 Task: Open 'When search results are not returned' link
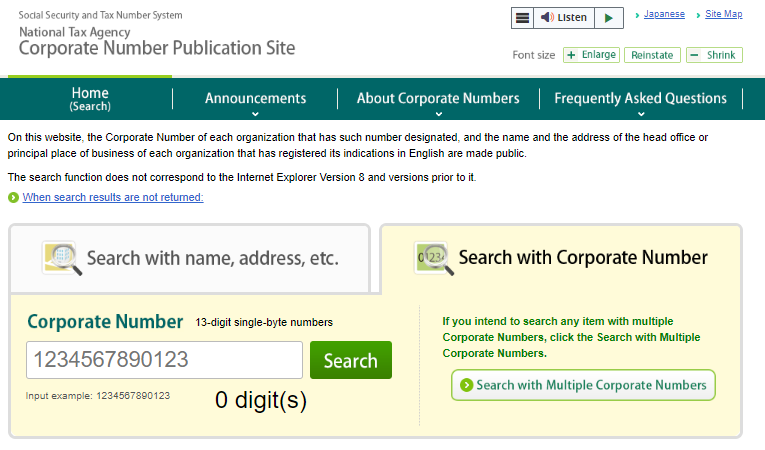(x=113, y=197)
